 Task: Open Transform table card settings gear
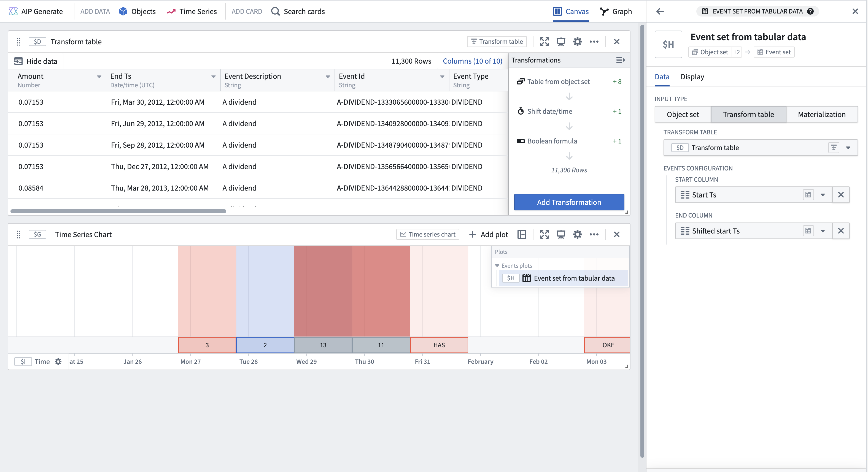pyautogui.click(x=578, y=42)
